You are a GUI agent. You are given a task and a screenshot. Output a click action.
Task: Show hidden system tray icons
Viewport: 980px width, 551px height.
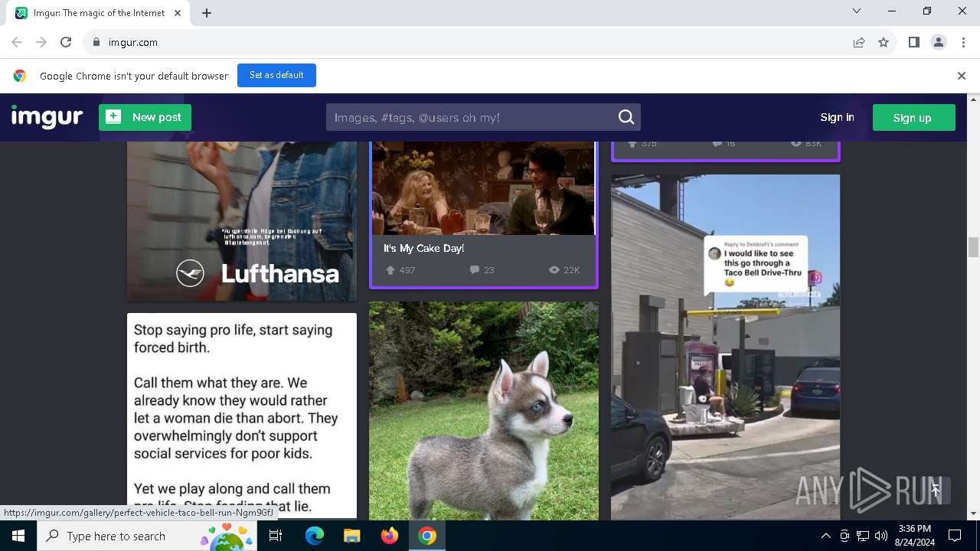coord(825,536)
